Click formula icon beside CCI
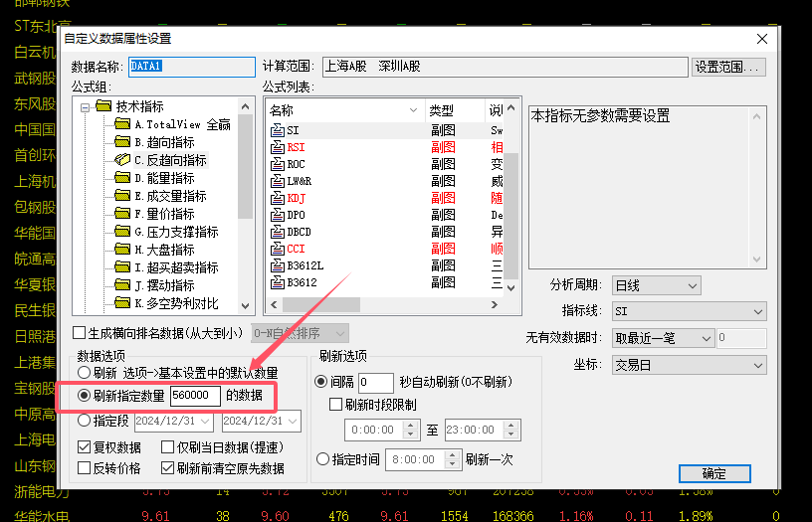 278,249
